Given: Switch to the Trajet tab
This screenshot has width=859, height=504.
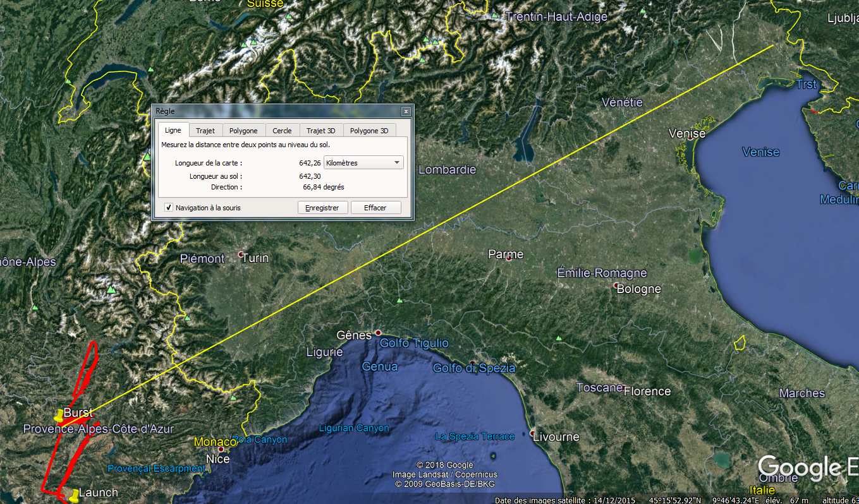Looking at the screenshot, I should [x=205, y=131].
